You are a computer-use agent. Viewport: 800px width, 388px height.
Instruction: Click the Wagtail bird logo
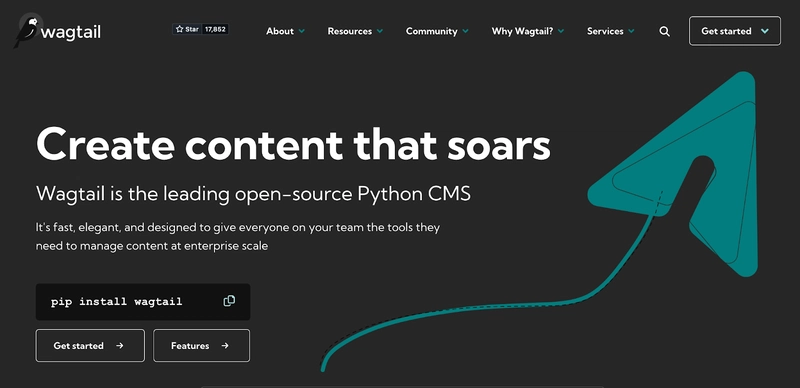point(27,31)
